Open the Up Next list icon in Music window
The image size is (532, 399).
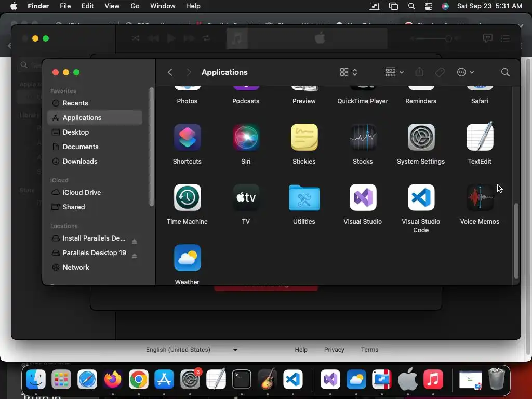pyautogui.click(x=505, y=38)
